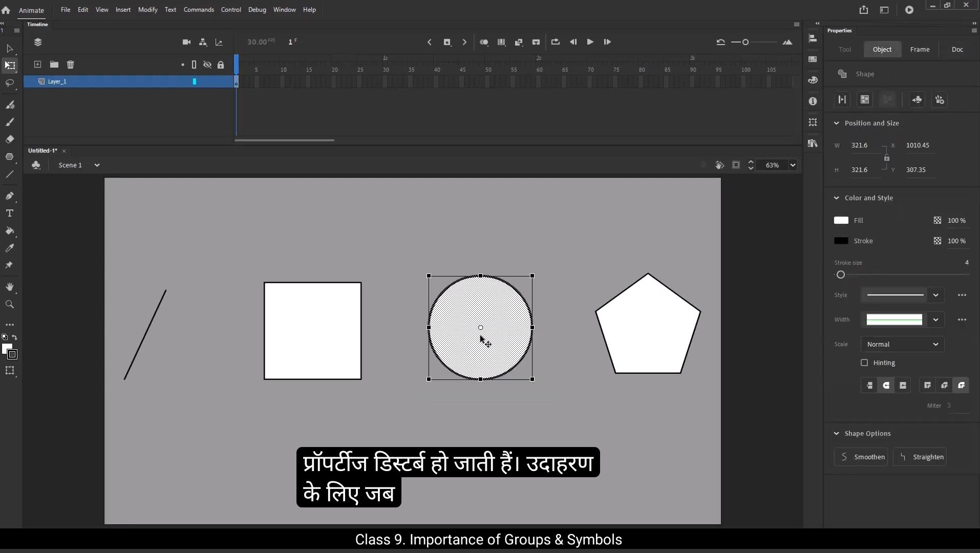The height and width of the screenshot is (553, 980).
Task: Close the Untitled-1 document tab
Action: click(64, 151)
